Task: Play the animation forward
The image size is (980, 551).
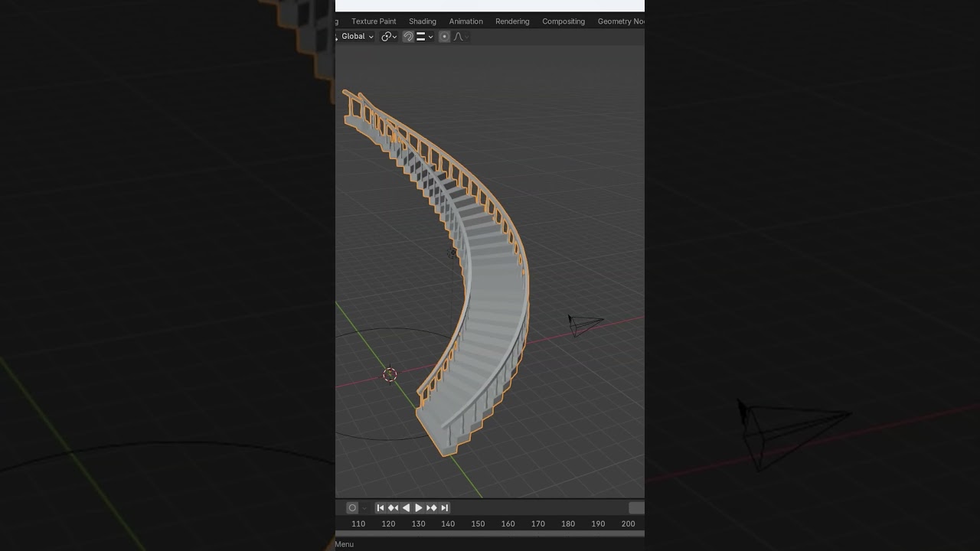Action: pos(419,508)
